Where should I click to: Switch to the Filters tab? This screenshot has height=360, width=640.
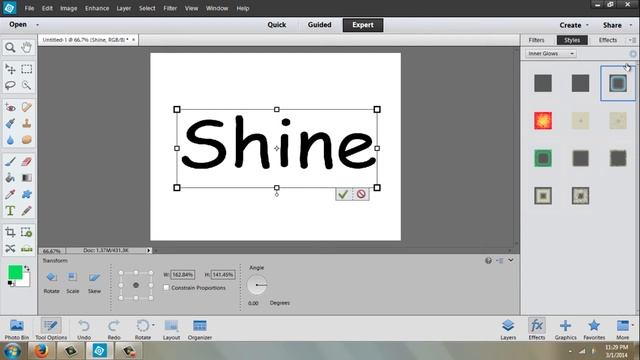(536, 40)
